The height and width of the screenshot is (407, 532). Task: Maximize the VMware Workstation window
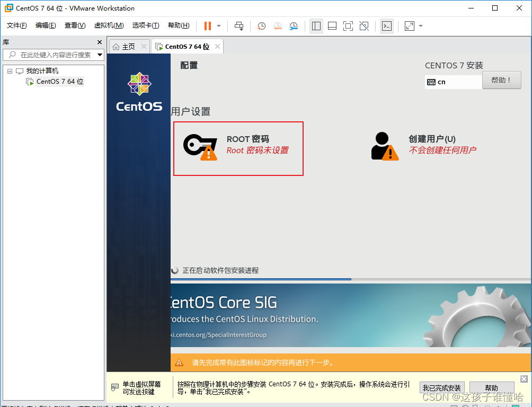tap(495, 8)
